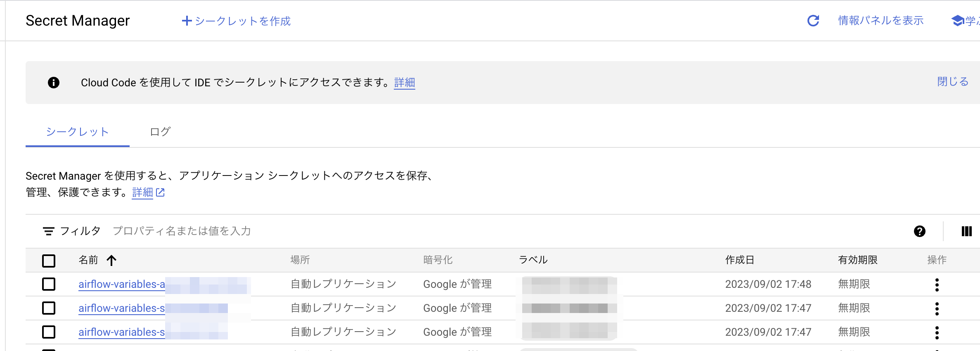Screen dimensions: 980x351
Task: Select the シークレット tab
Action: click(77, 132)
